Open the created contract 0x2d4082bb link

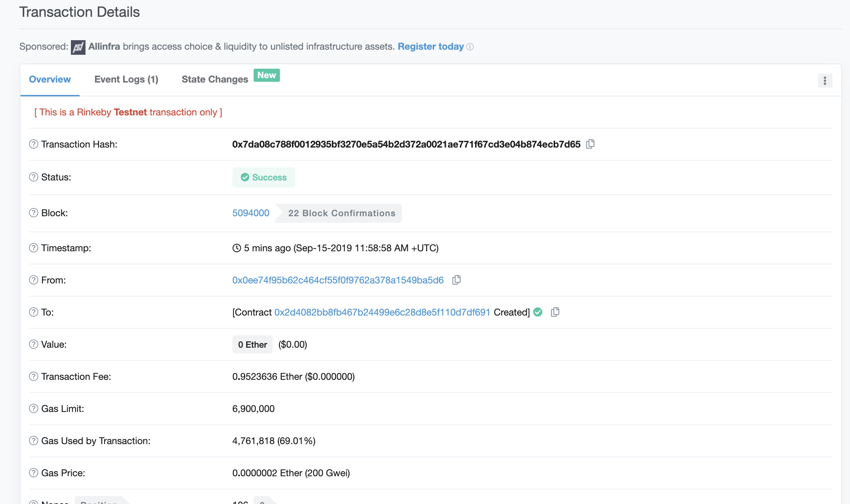pyautogui.click(x=382, y=312)
